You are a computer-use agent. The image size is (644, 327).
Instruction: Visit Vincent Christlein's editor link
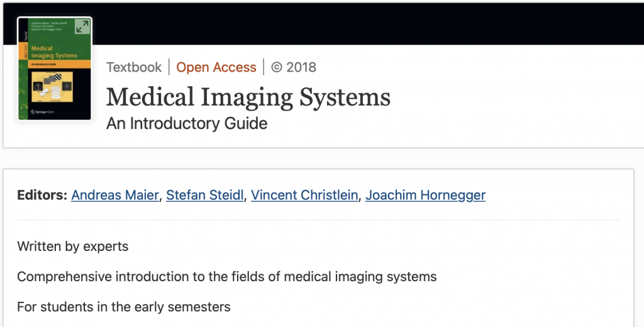304,195
